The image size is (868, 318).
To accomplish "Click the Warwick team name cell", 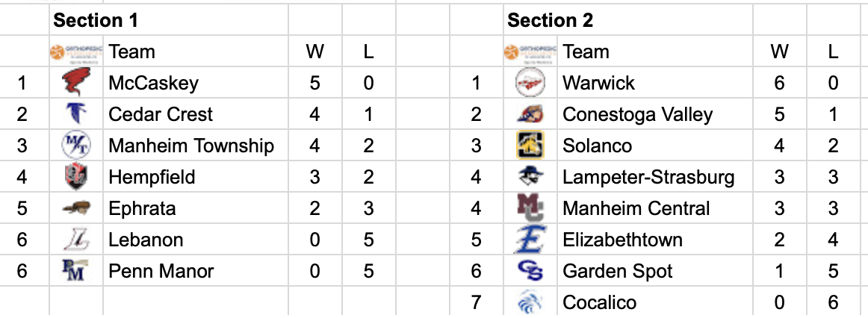I will point(655,83).
